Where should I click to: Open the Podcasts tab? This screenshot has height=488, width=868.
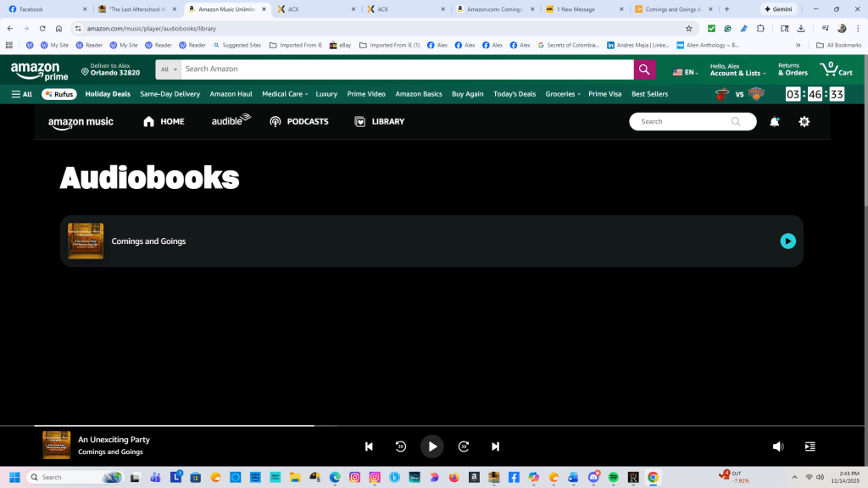point(298,122)
